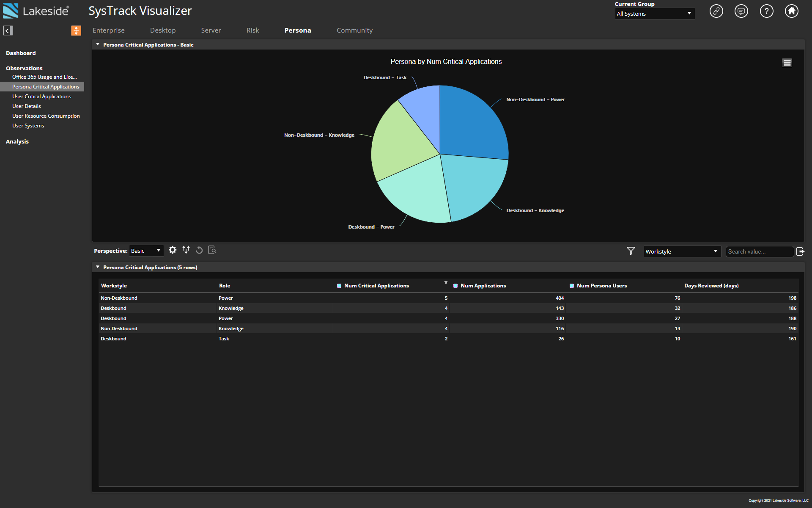Viewport: 812px width, 508px height.
Task: Click the settings gear icon near Perspective
Action: [x=172, y=250]
